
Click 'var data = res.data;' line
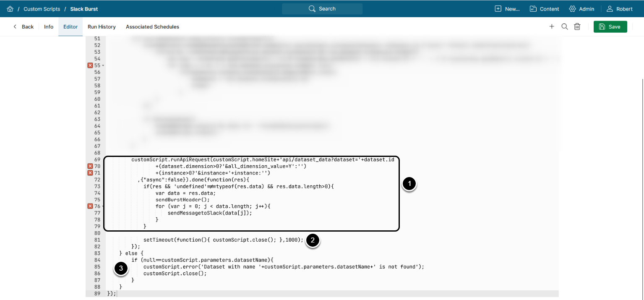pyautogui.click(x=185, y=193)
